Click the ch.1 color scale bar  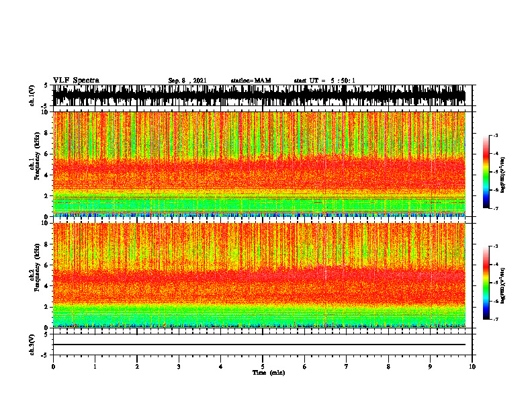[x=486, y=172]
